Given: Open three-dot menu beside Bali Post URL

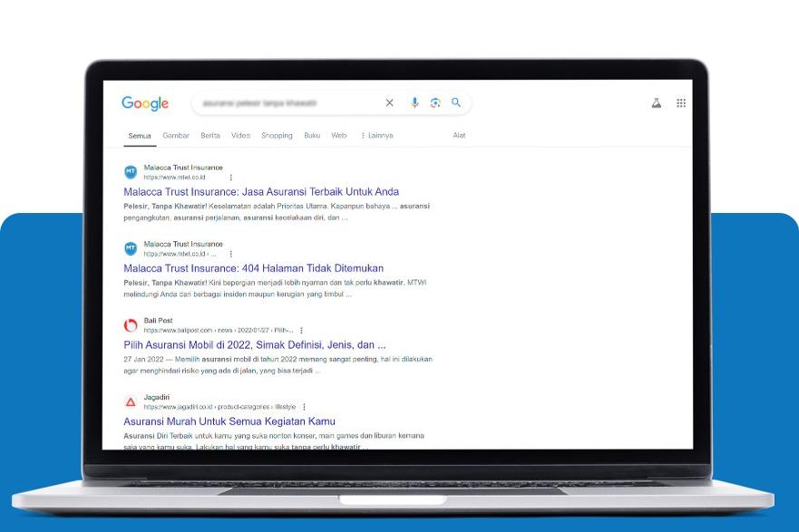Looking at the screenshot, I should (x=301, y=331).
